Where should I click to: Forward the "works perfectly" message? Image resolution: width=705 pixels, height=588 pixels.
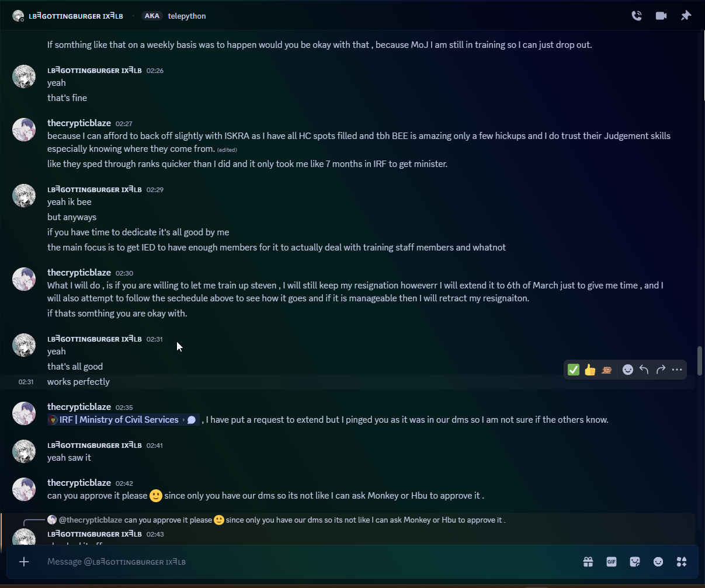[661, 370]
